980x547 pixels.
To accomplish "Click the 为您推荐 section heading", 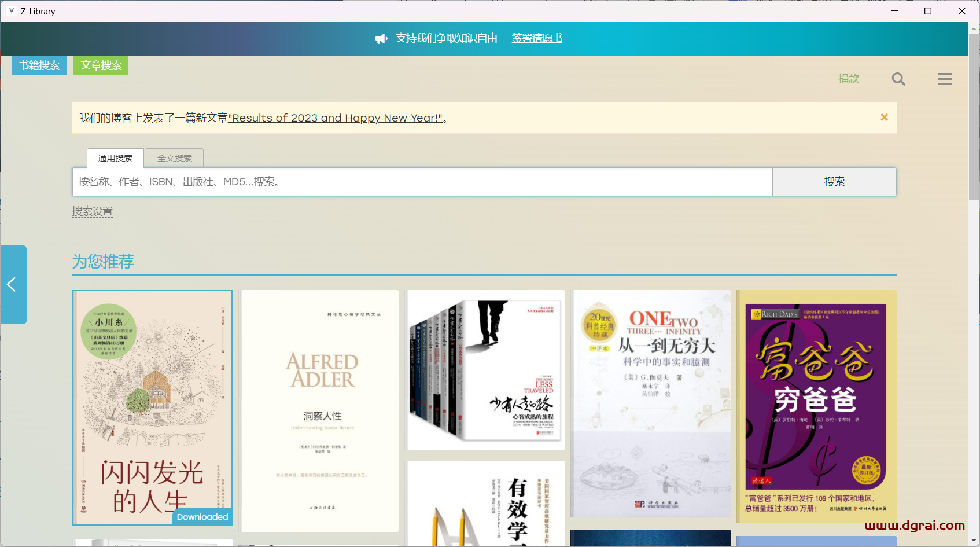I will pos(103,262).
